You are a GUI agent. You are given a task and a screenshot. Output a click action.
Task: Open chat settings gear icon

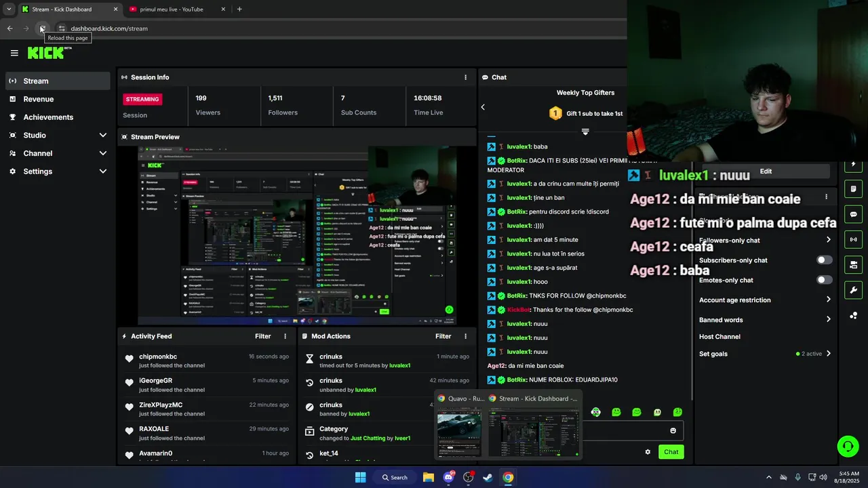click(648, 452)
